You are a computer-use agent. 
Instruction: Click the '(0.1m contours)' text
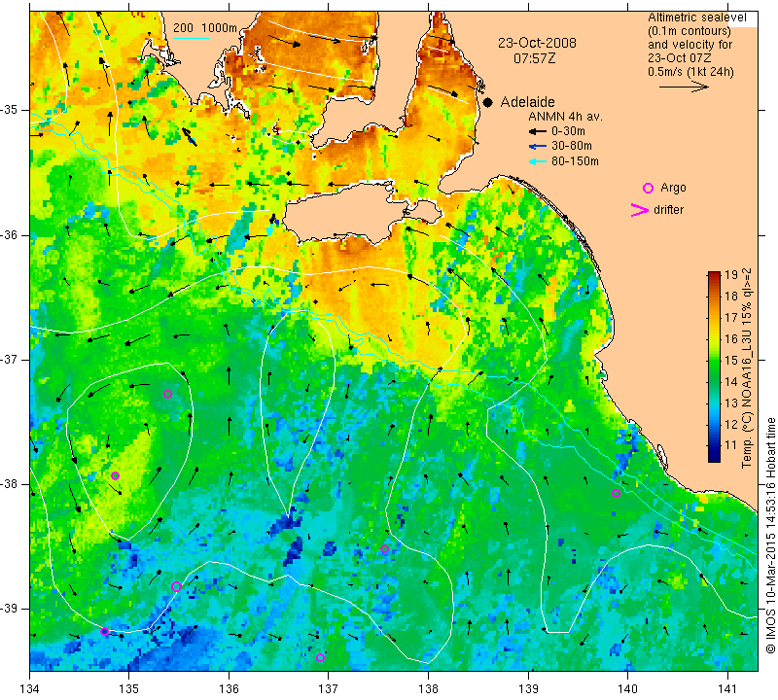[x=690, y=31]
